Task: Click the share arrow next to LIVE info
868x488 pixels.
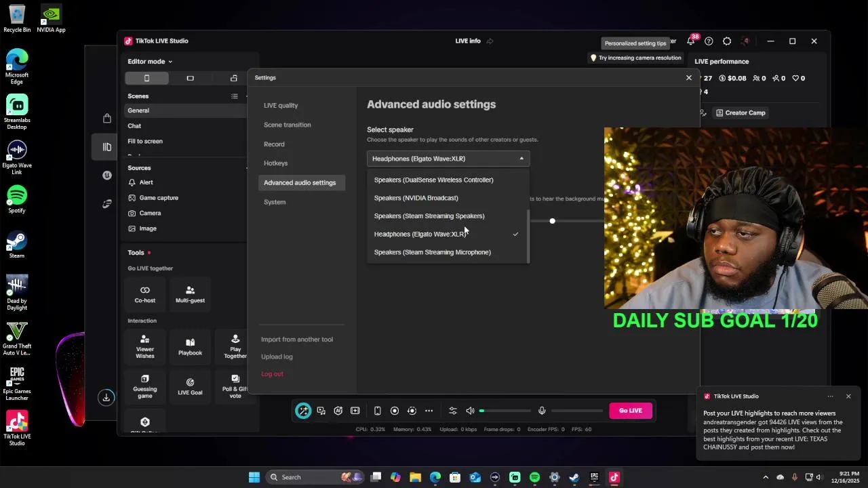Action: (490, 41)
